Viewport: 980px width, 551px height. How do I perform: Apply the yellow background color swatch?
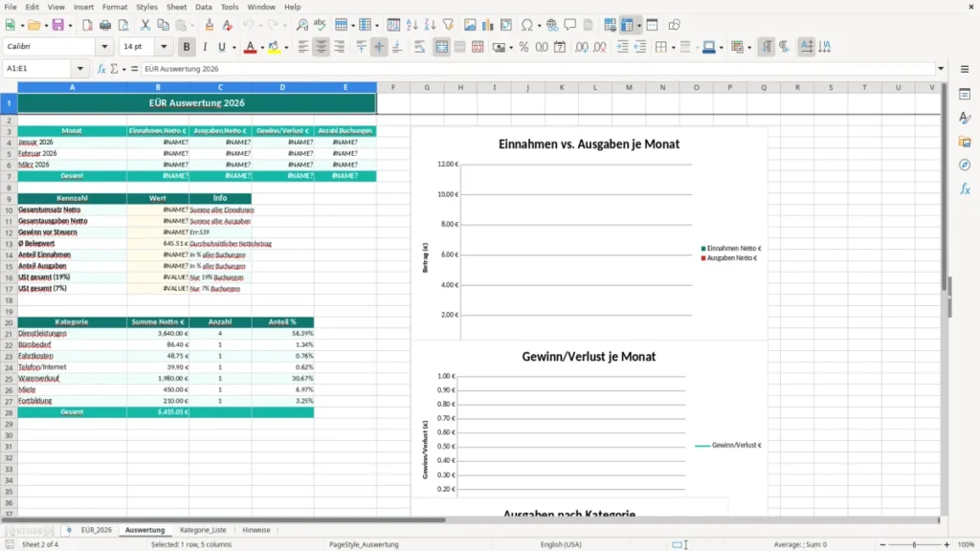[274, 47]
